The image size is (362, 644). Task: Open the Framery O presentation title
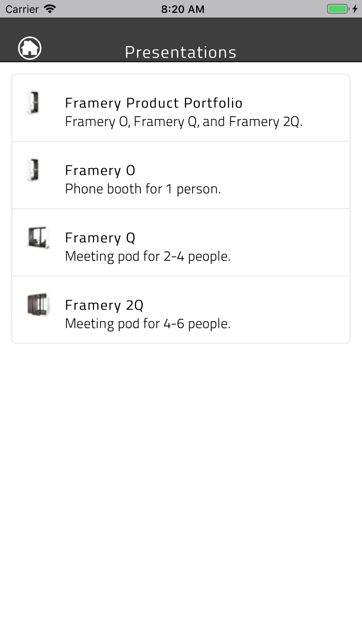(100, 170)
